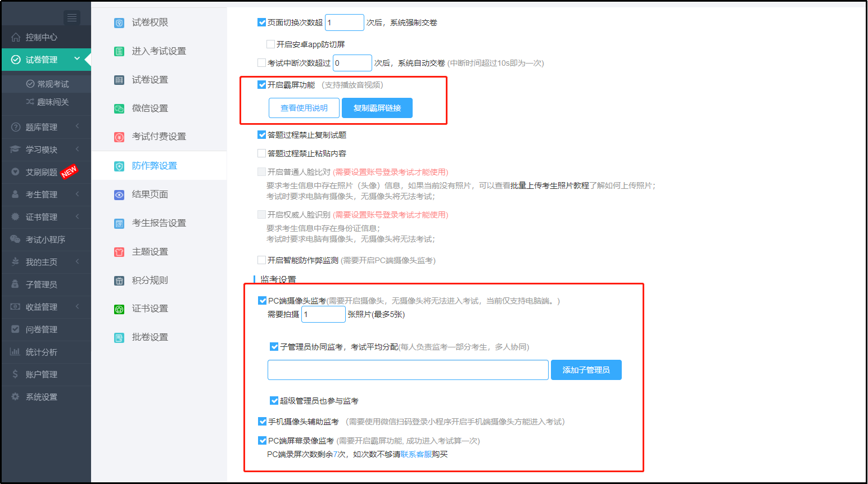Click the 批卷设置 icon
The width and height of the screenshot is (868, 484).
point(119,338)
